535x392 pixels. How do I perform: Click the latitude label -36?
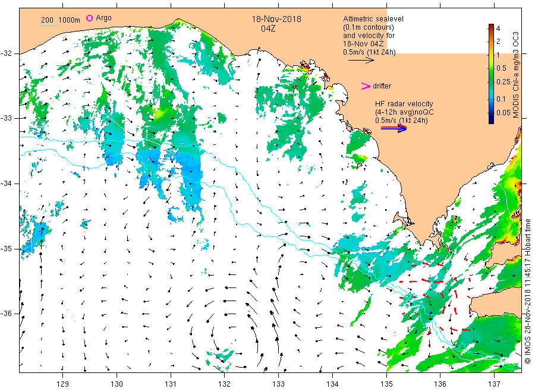tap(6, 314)
